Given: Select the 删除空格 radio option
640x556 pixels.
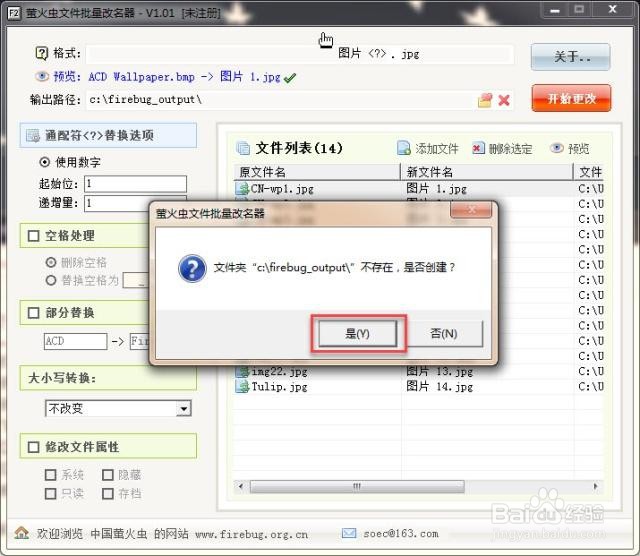Looking at the screenshot, I should [x=51, y=262].
